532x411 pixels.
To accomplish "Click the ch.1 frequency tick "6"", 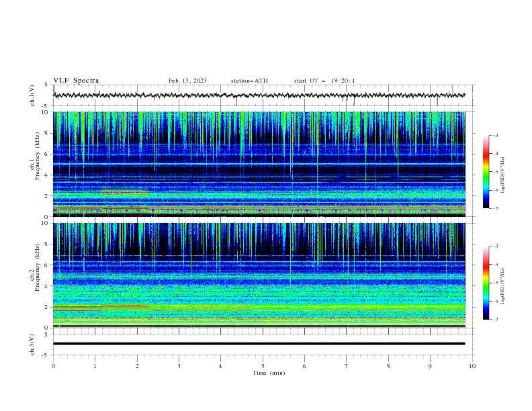I will (46, 154).
